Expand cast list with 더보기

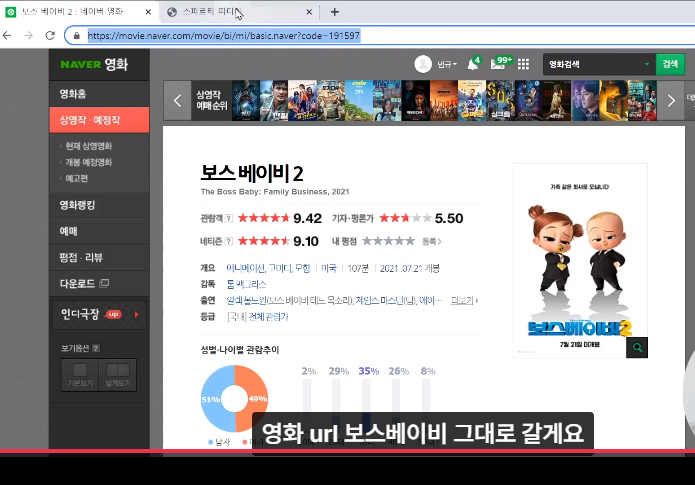pos(464,301)
